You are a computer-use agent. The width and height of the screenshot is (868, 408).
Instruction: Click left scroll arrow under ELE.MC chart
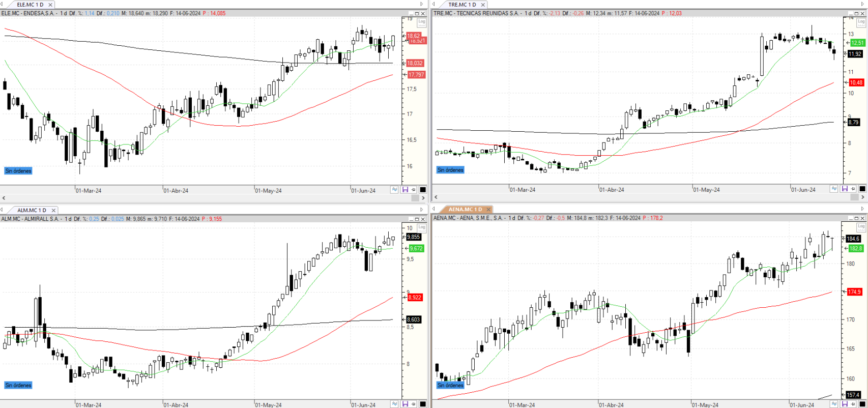[x=4, y=198]
